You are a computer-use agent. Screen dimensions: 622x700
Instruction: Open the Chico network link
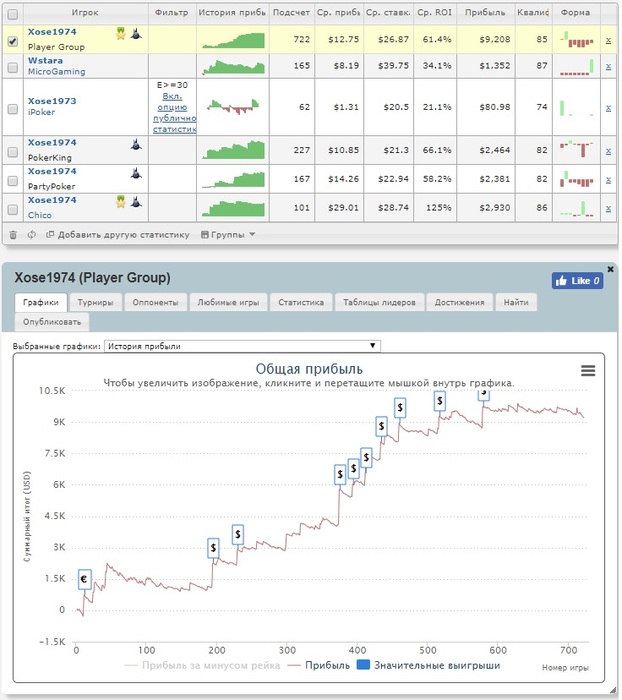[x=40, y=215]
